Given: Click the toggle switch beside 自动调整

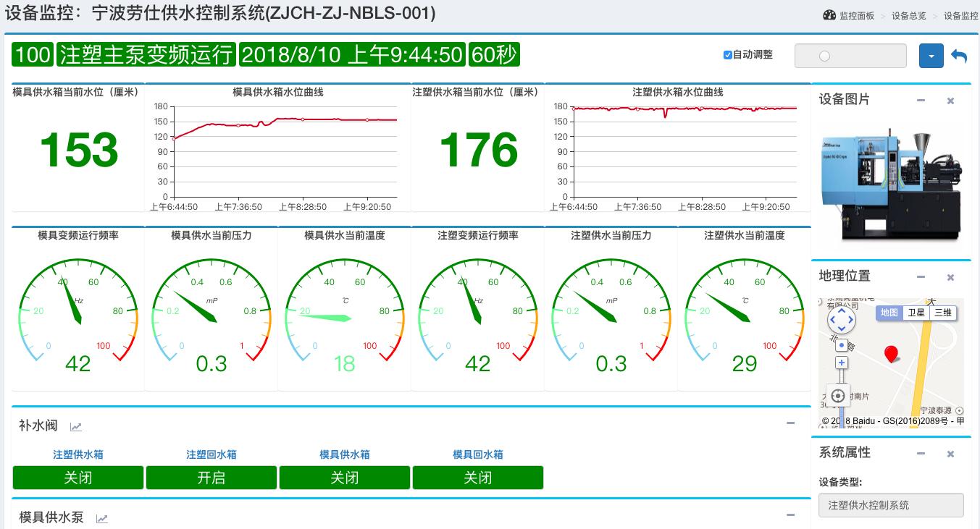Looking at the screenshot, I should tap(850, 56).
